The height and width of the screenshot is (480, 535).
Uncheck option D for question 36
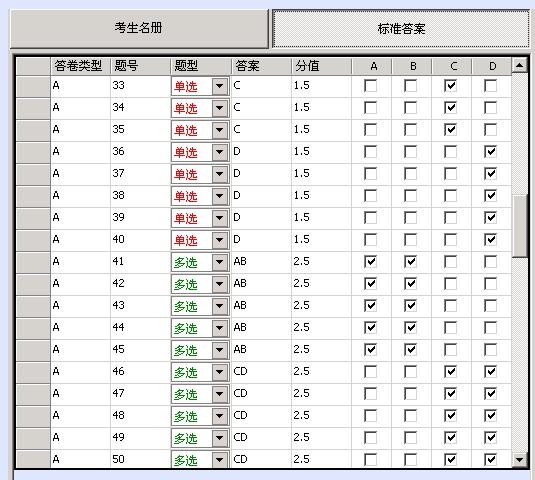(x=490, y=152)
